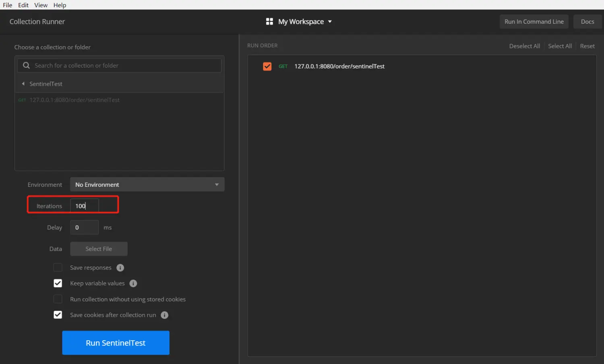This screenshot has width=604, height=364.
Task: Enable the Save responses checkbox
Action: 58,267
